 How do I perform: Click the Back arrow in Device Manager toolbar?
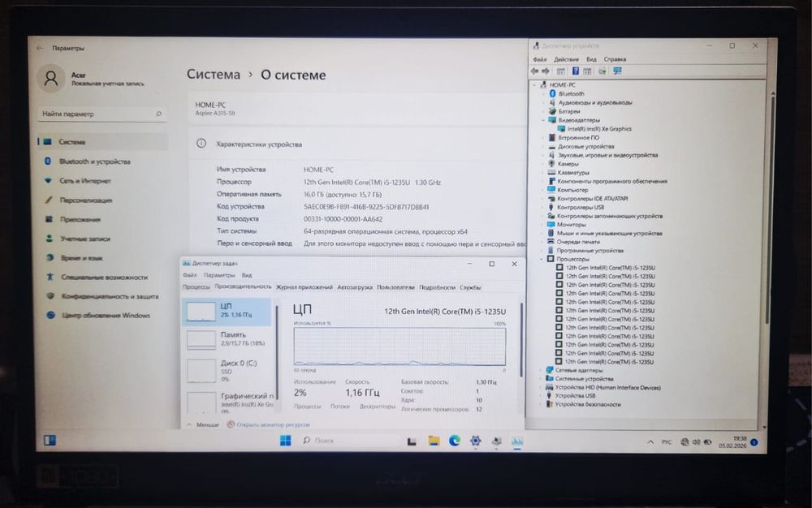(535, 71)
